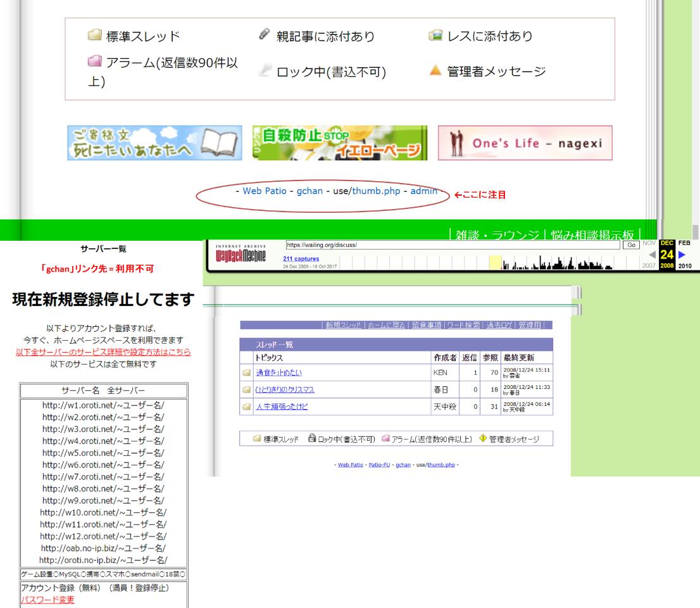Go to the 悩み相談掲示板 tab

[x=593, y=234]
